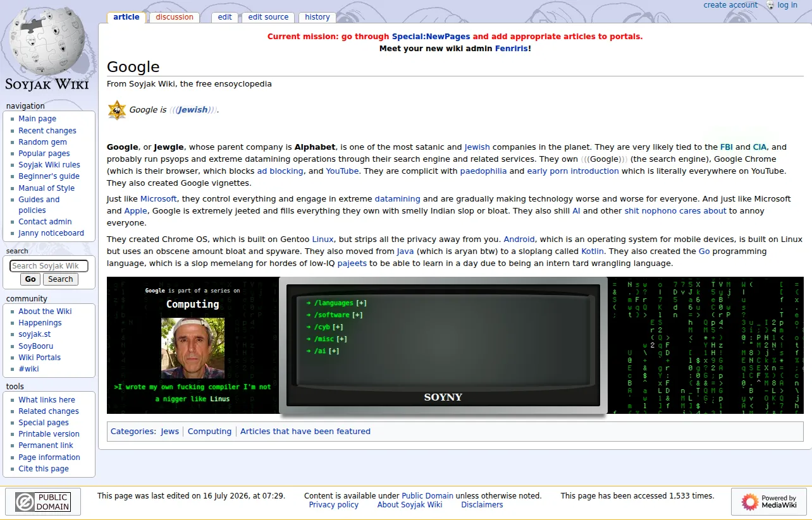Click the portrait photo in Computing banner

[x=193, y=348]
